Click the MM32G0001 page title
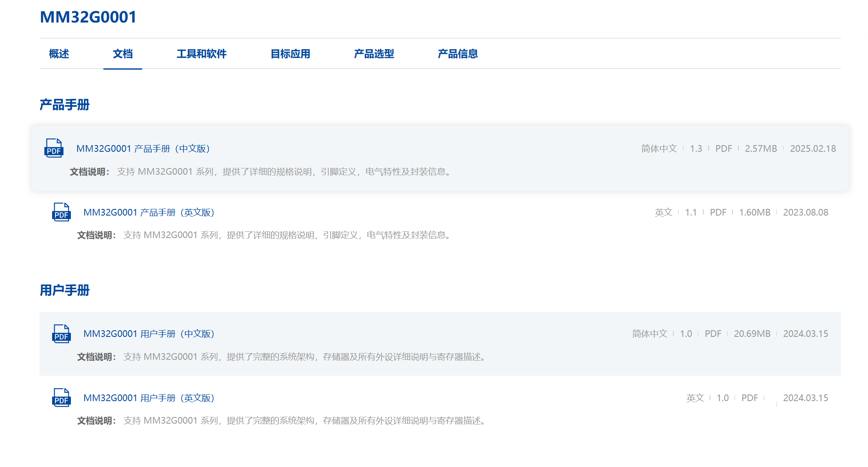 [x=88, y=17]
